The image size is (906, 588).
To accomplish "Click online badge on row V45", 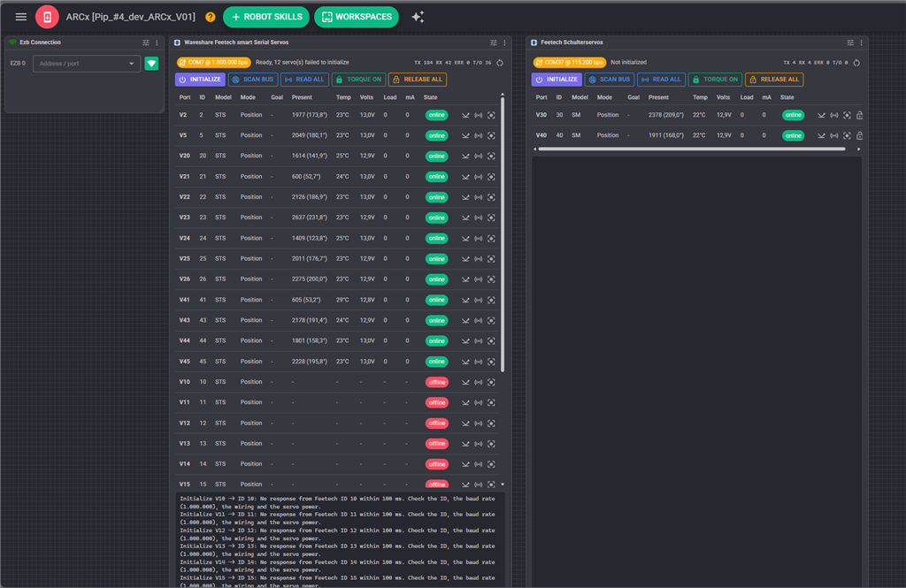I will (x=437, y=362).
